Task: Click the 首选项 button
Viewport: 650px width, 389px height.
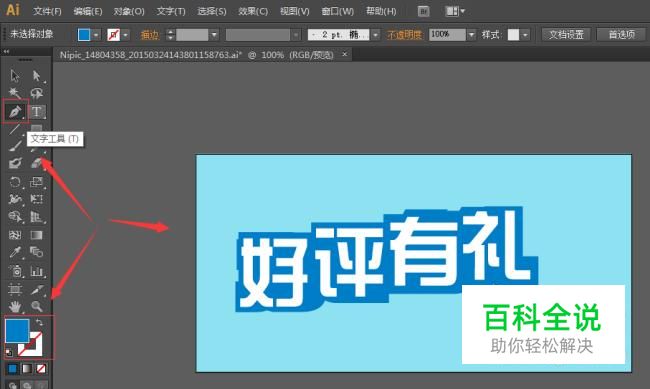Action: click(622, 34)
